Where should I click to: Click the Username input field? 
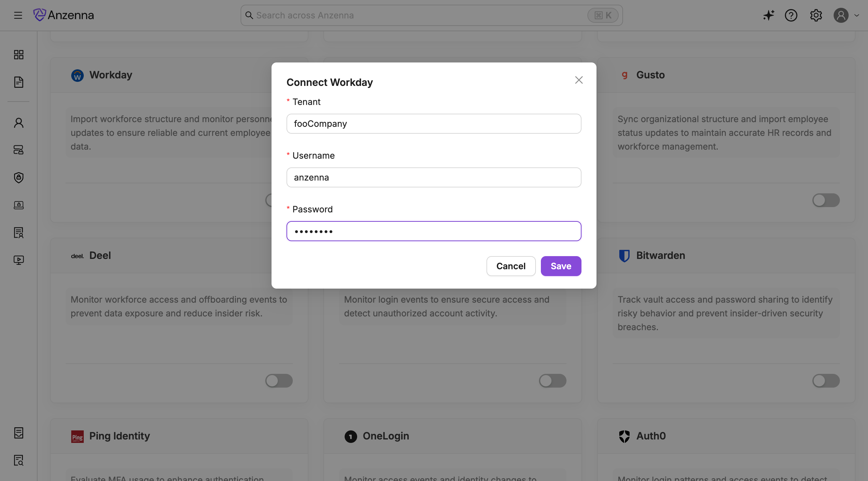click(x=434, y=177)
